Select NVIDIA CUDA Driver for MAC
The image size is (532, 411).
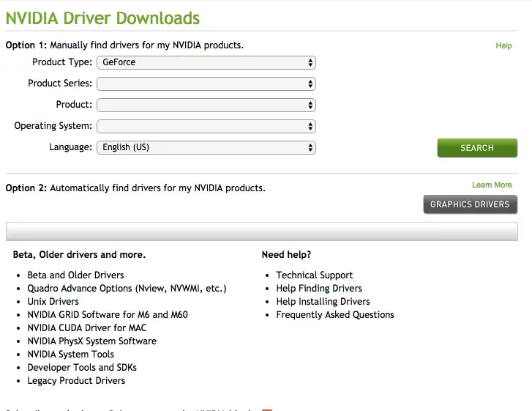[x=87, y=327]
